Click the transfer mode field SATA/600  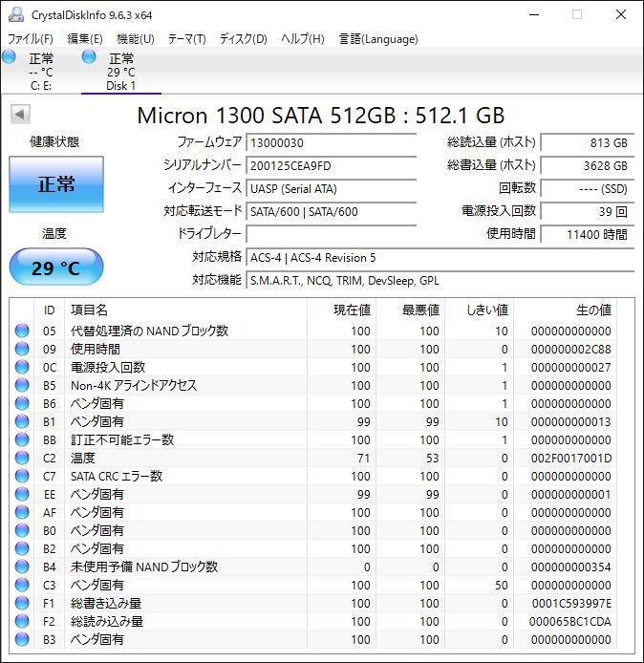(332, 211)
